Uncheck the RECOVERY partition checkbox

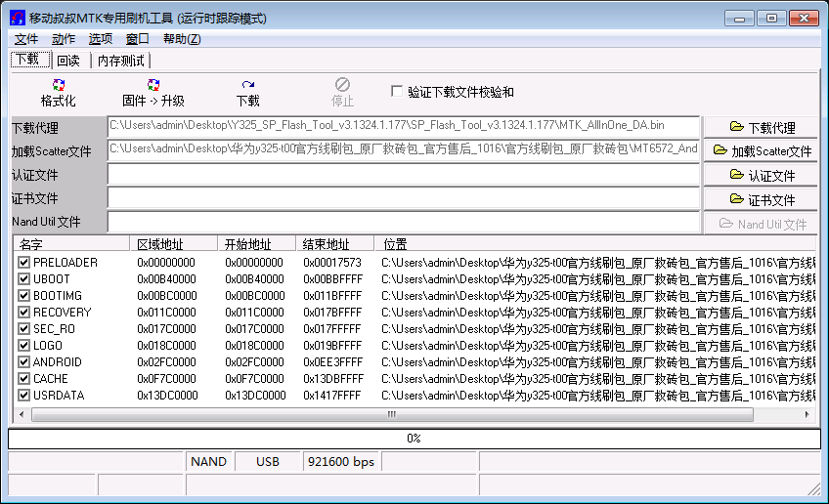pos(23,313)
